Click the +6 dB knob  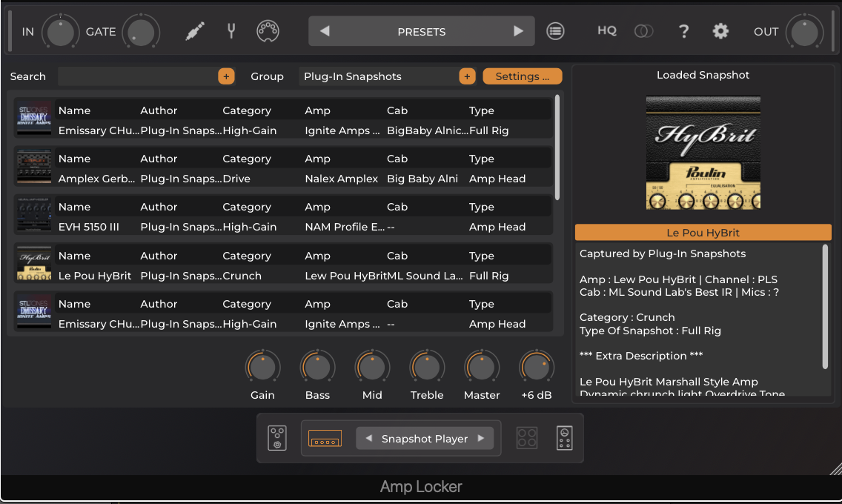pyautogui.click(x=537, y=367)
